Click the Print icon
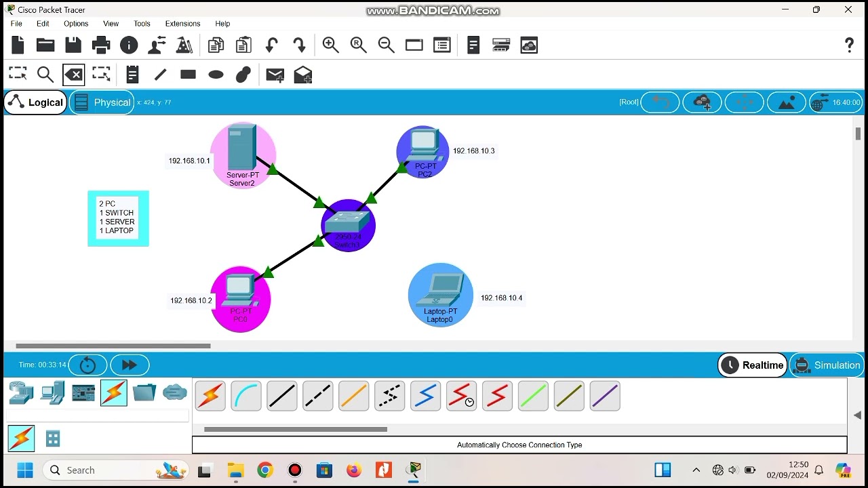Image resolution: width=868 pixels, height=488 pixels. [x=101, y=45]
